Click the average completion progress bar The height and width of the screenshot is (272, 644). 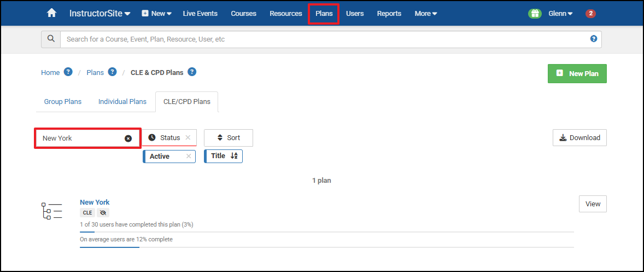326,247
